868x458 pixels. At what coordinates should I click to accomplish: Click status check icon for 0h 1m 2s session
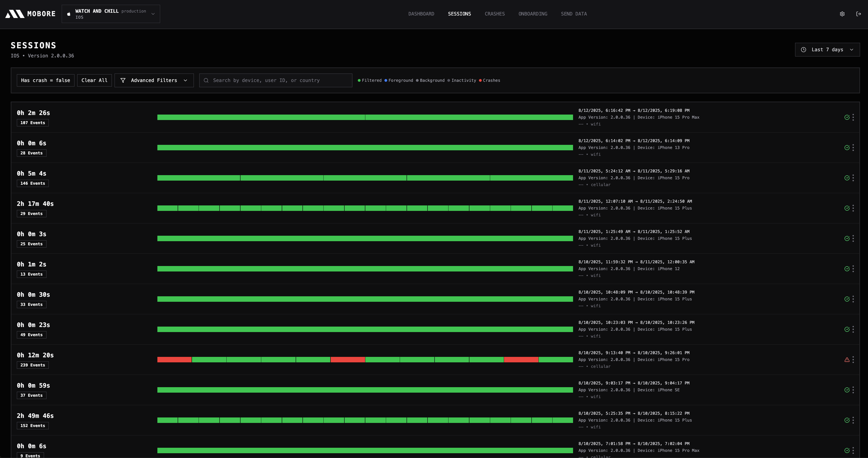point(847,269)
